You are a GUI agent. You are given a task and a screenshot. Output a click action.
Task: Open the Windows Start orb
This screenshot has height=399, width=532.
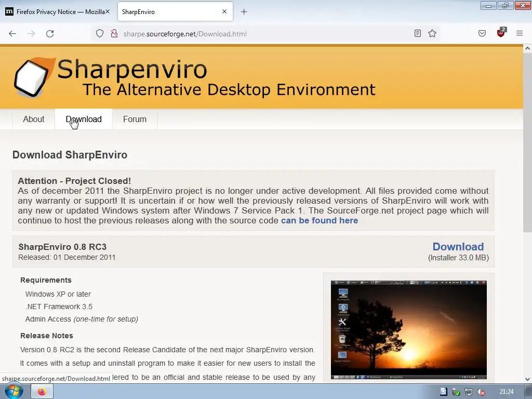pos(13,391)
